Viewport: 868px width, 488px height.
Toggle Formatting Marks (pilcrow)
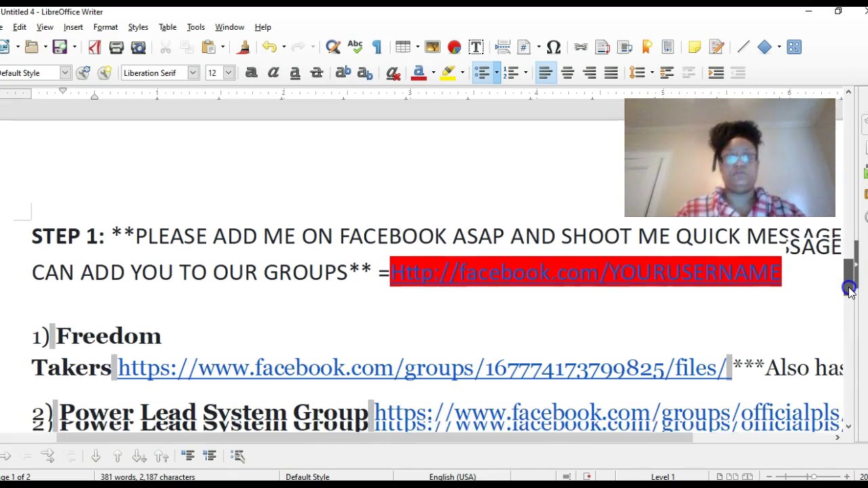click(377, 47)
